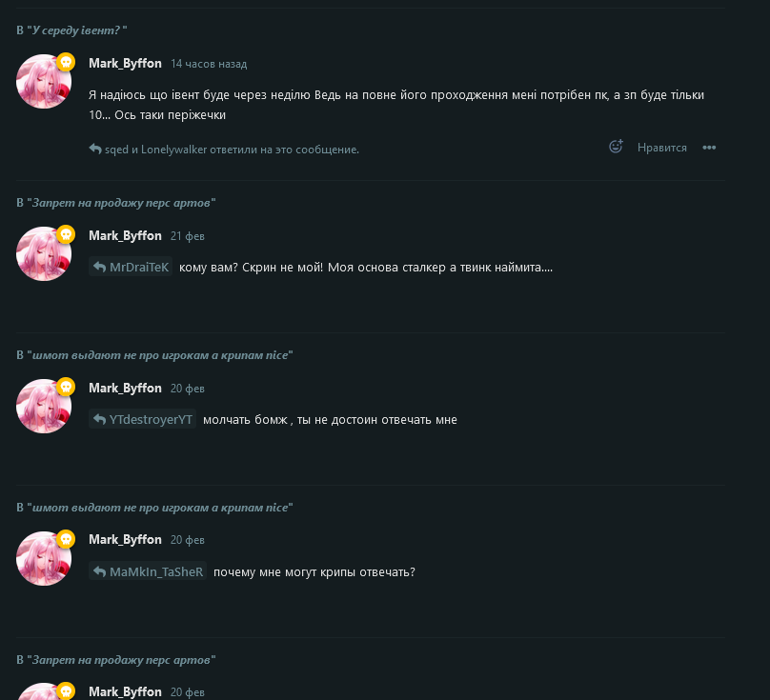
Task: Click skull badge on 21 фев post avatar
Action: (x=66, y=234)
